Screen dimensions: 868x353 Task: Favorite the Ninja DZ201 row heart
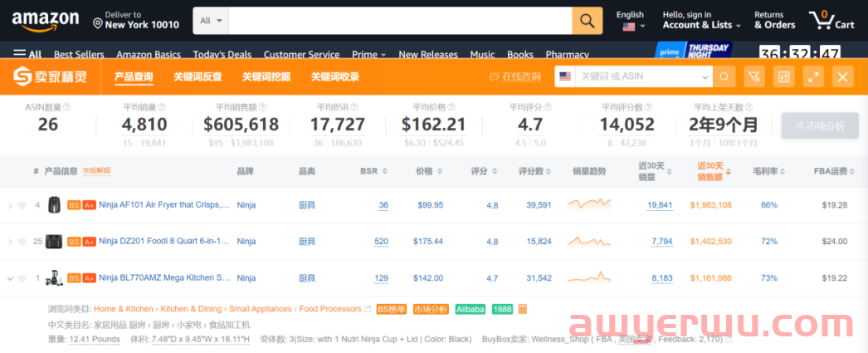22,243
